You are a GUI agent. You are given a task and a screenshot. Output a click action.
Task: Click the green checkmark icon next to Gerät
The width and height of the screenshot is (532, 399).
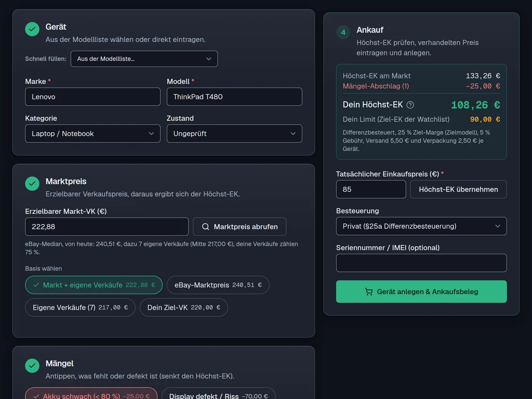coord(32,29)
